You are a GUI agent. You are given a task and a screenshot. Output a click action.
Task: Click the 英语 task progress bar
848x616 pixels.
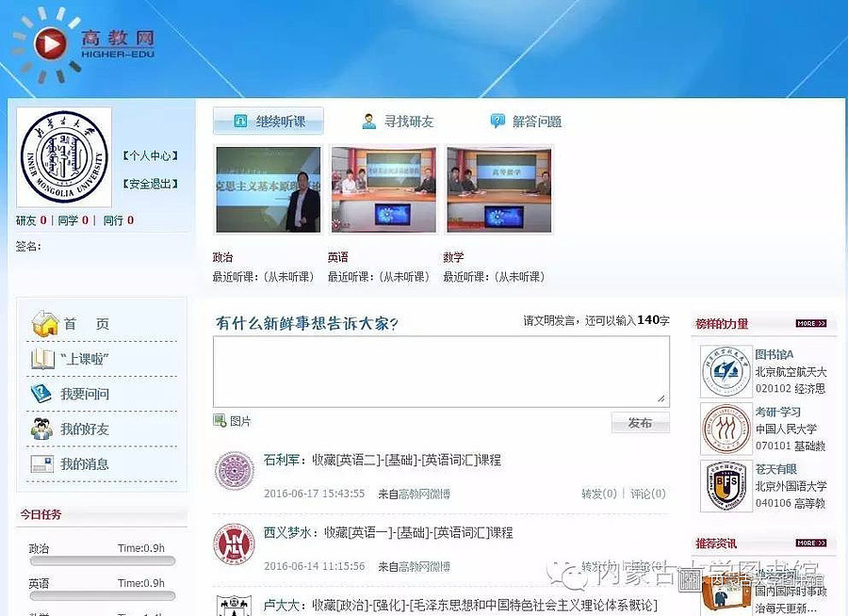point(102,596)
